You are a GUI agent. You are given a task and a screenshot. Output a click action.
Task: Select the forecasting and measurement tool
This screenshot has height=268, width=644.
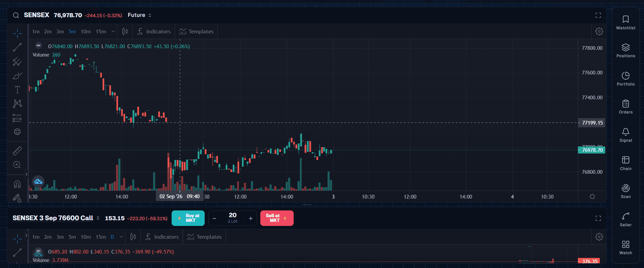click(17, 118)
